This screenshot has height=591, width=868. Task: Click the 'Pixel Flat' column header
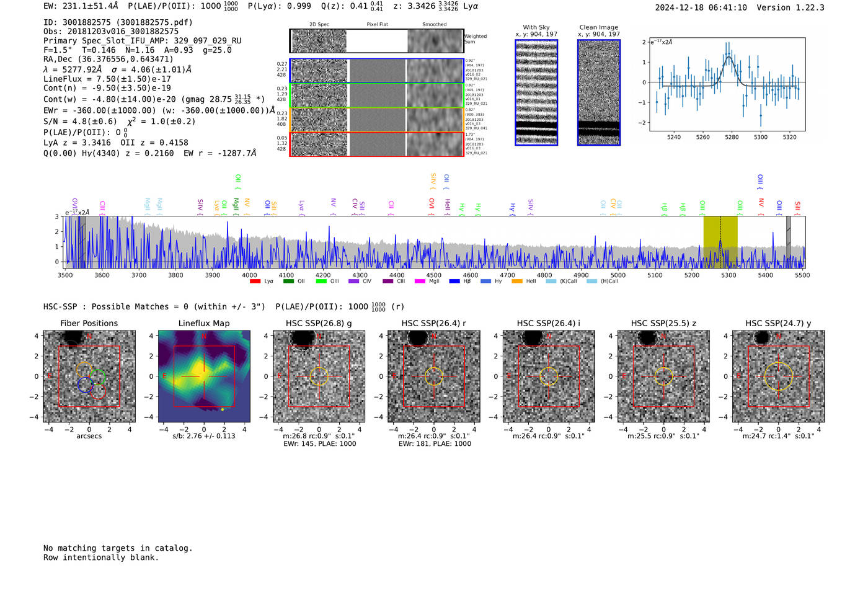[x=377, y=25]
